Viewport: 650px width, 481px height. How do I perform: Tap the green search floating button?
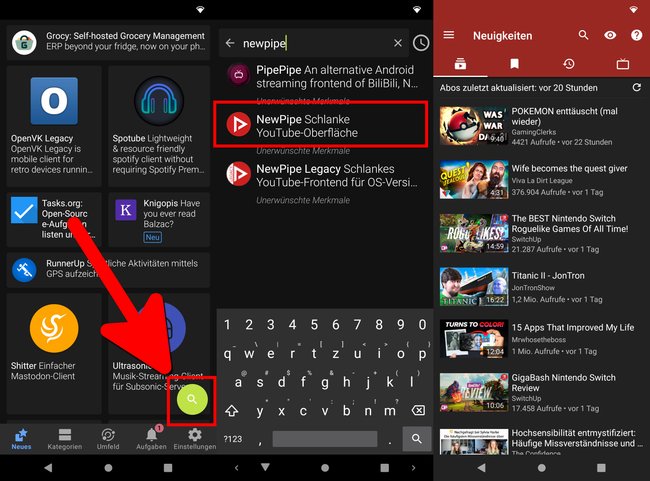(192, 399)
